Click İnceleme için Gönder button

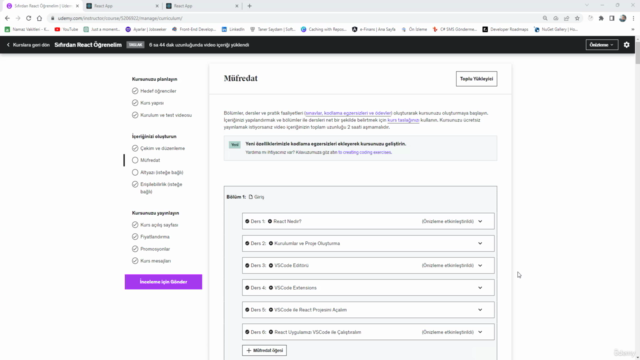click(163, 282)
